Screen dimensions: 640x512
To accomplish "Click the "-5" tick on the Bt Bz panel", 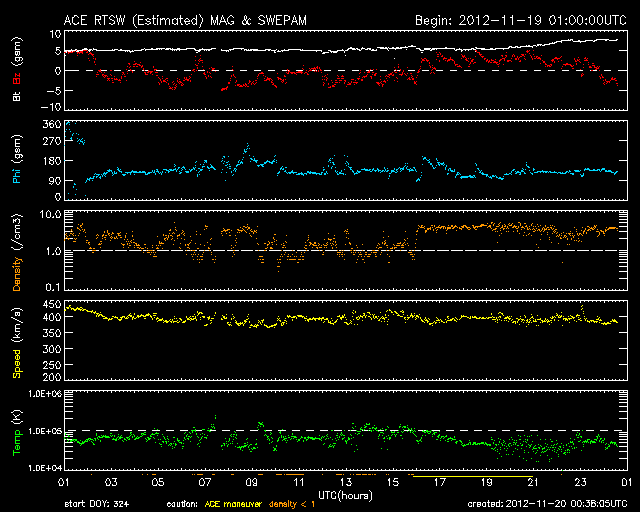I will click(53, 90).
